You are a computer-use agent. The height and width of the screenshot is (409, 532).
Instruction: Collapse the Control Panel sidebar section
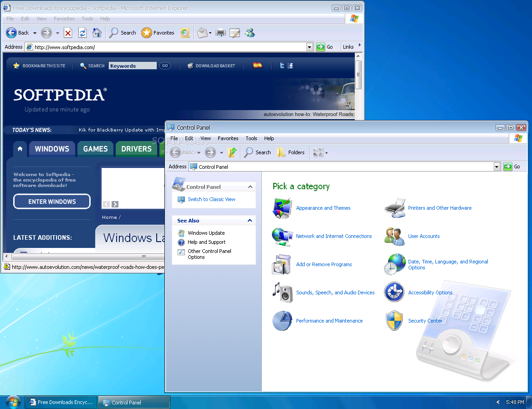pyautogui.click(x=250, y=187)
